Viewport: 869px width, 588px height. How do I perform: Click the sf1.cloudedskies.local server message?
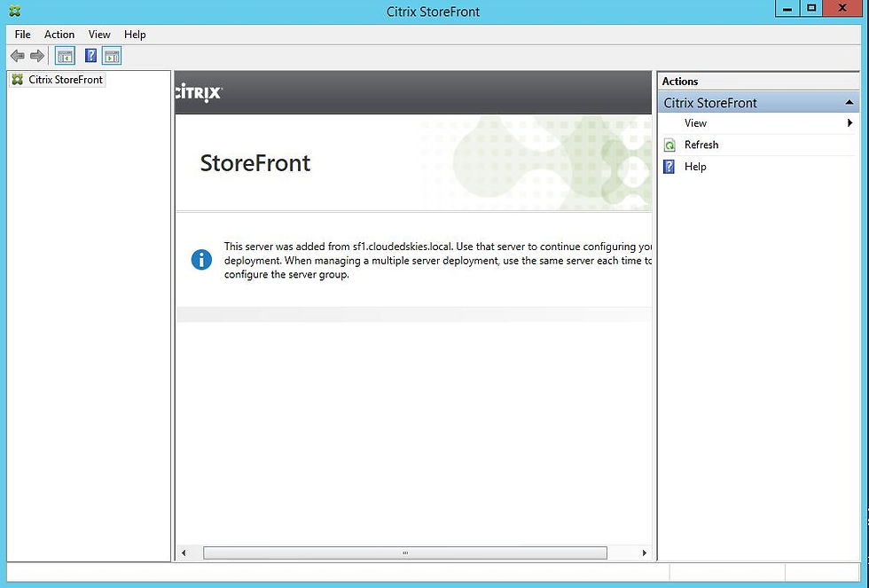pyautogui.click(x=438, y=261)
